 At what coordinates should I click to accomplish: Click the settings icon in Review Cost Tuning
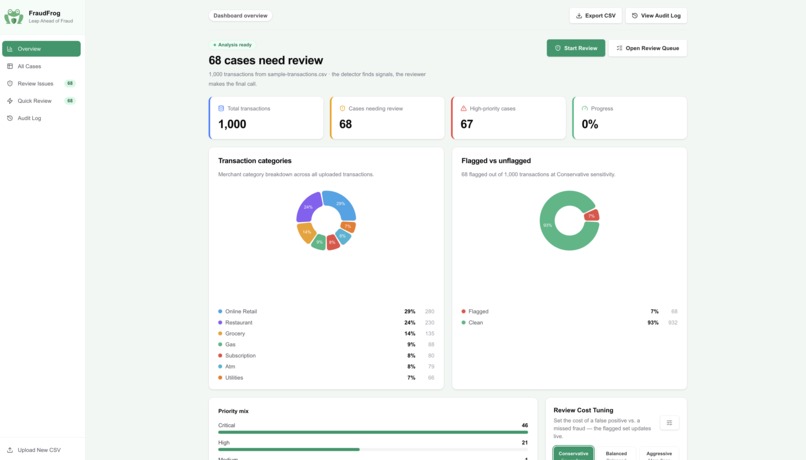pos(669,422)
